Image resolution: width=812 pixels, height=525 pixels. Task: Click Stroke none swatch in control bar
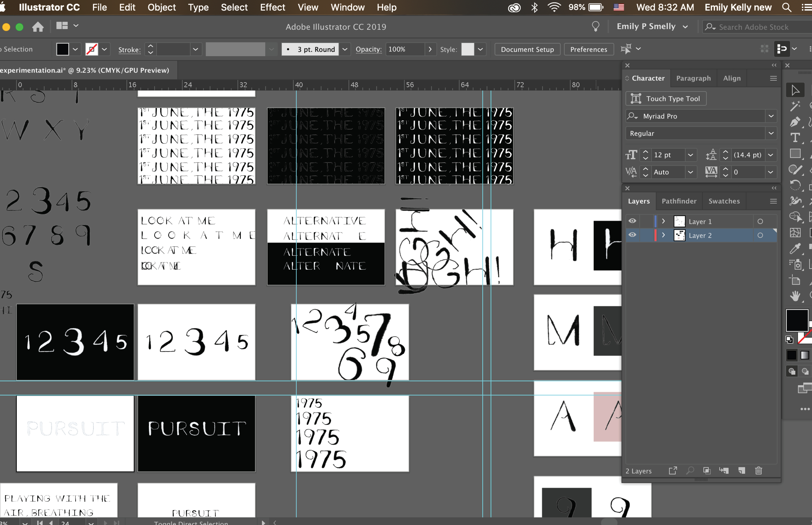pyautogui.click(x=91, y=49)
